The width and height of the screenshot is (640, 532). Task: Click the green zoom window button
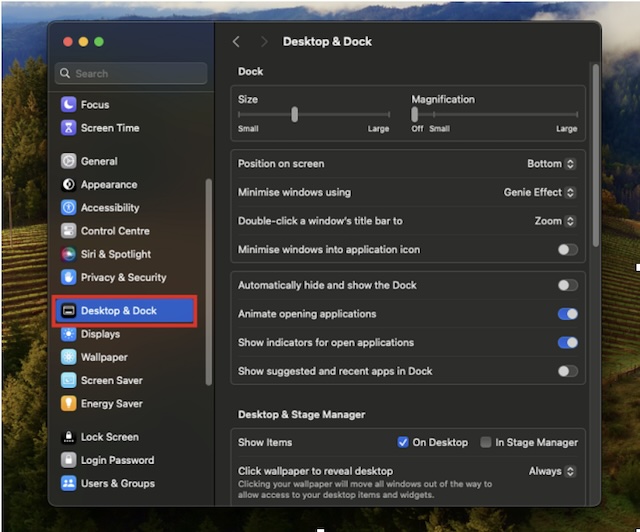pyautogui.click(x=99, y=42)
